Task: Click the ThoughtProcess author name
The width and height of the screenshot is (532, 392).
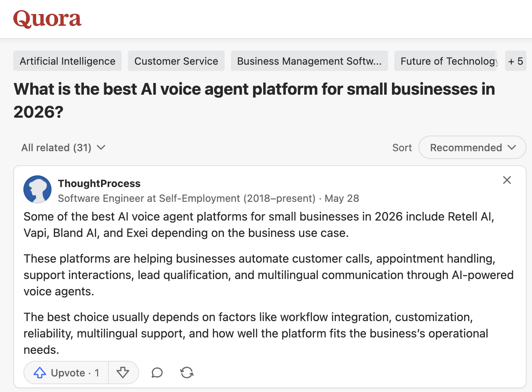Action: click(x=99, y=184)
